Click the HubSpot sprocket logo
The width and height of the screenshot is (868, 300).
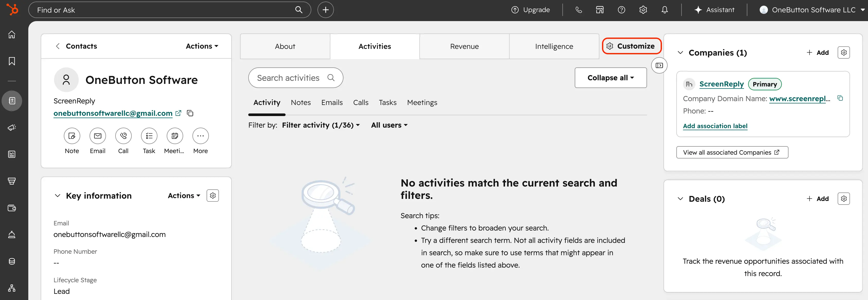[12, 10]
